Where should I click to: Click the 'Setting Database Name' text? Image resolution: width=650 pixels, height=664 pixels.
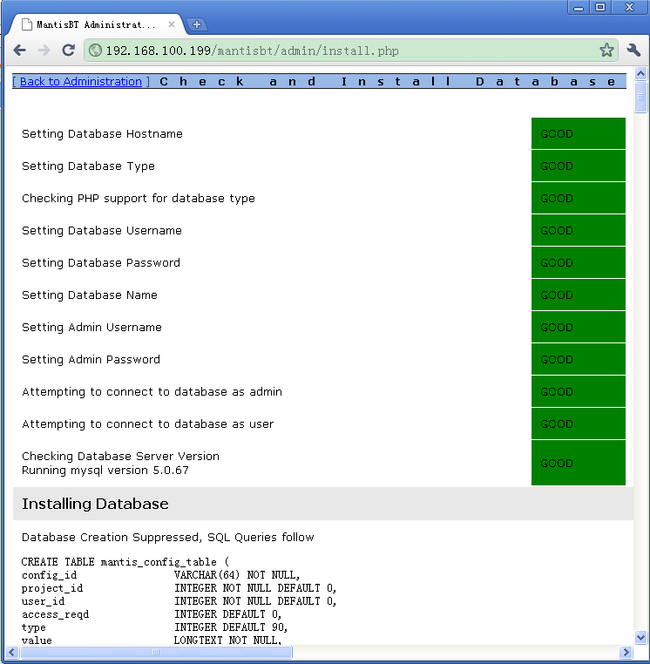tap(89, 295)
